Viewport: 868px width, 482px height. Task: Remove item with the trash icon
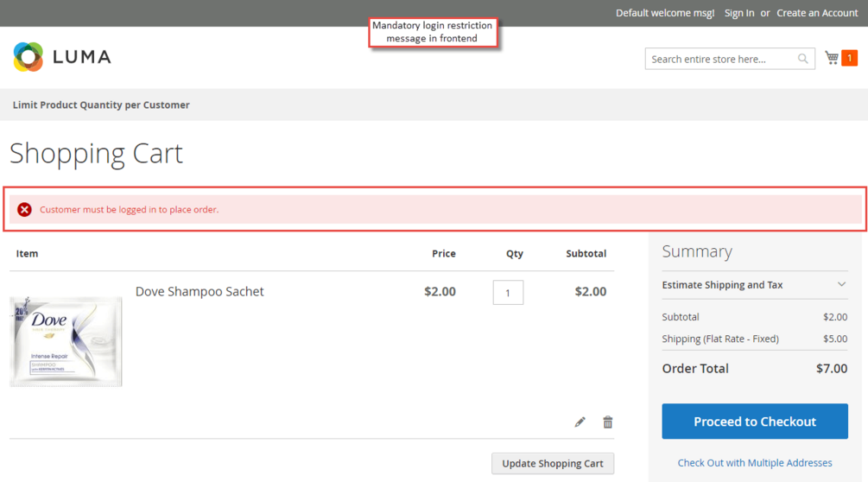(x=607, y=422)
